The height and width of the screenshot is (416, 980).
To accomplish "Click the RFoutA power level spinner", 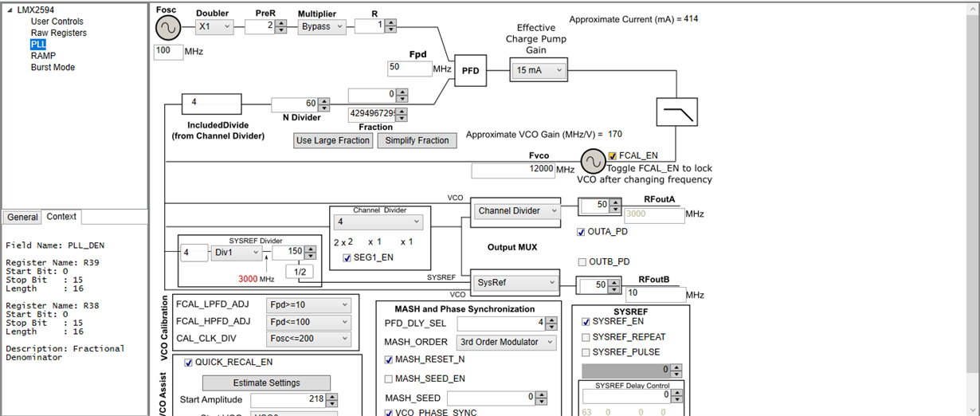I will pos(599,205).
